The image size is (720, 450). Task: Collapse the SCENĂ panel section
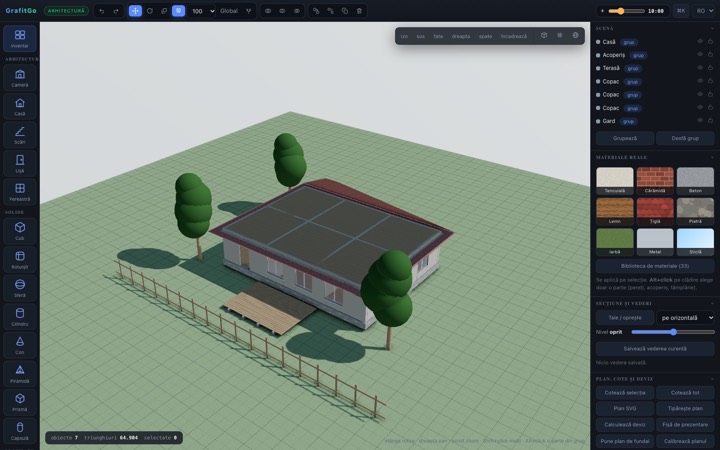coord(712,28)
